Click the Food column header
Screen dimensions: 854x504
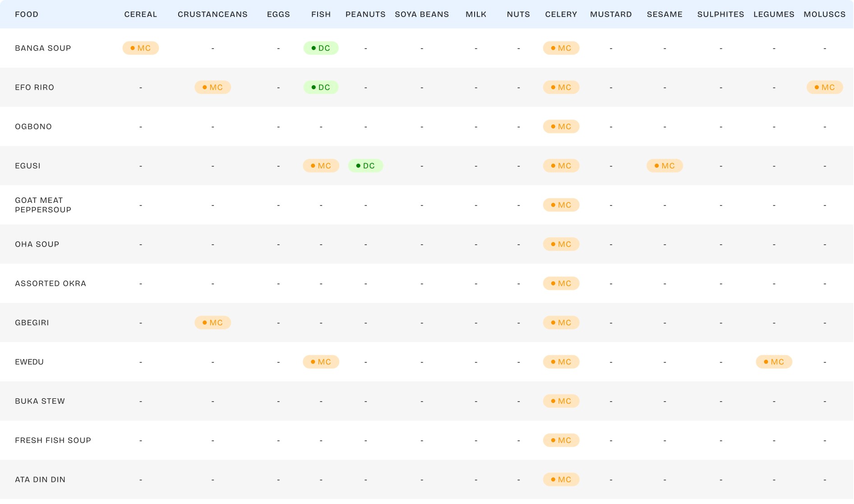point(27,14)
